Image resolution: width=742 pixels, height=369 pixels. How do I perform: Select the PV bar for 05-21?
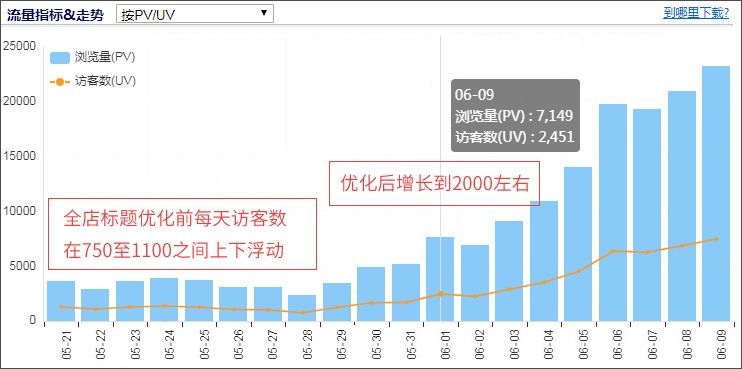(61, 301)
